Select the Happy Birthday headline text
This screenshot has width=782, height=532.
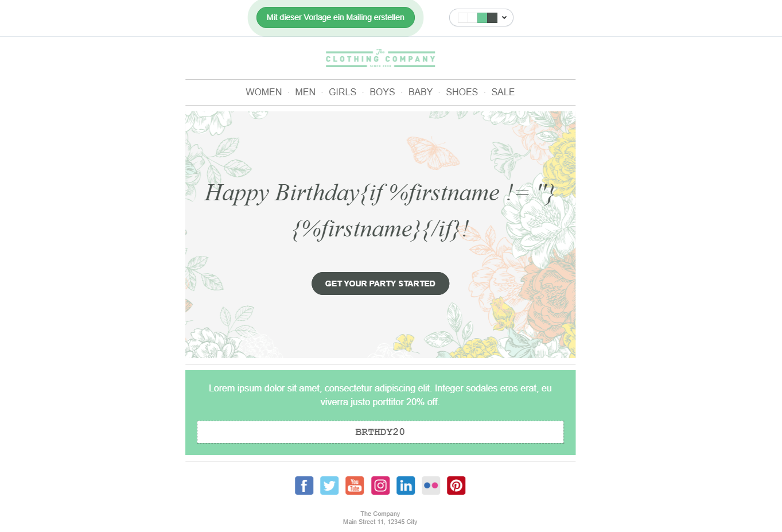click(x=380, y=211)
